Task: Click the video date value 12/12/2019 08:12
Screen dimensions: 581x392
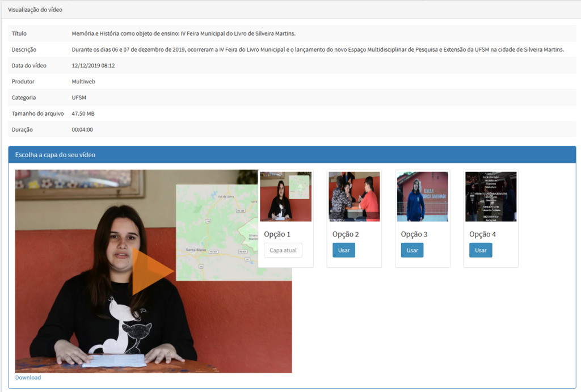Action: 93,66
